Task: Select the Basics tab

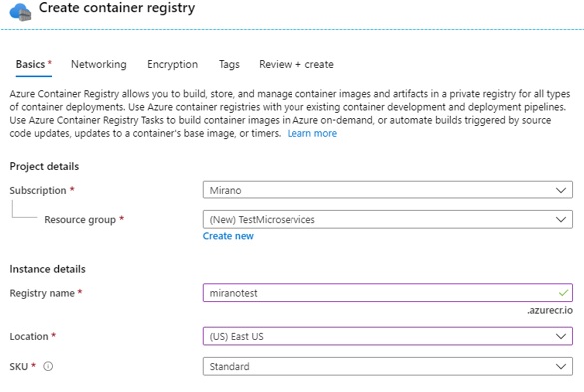Action: 34,64
